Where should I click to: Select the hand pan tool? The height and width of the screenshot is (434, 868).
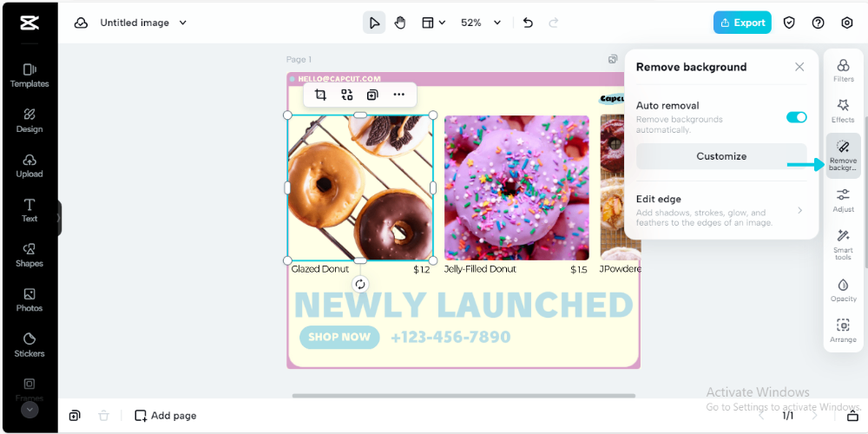point(399,23)
